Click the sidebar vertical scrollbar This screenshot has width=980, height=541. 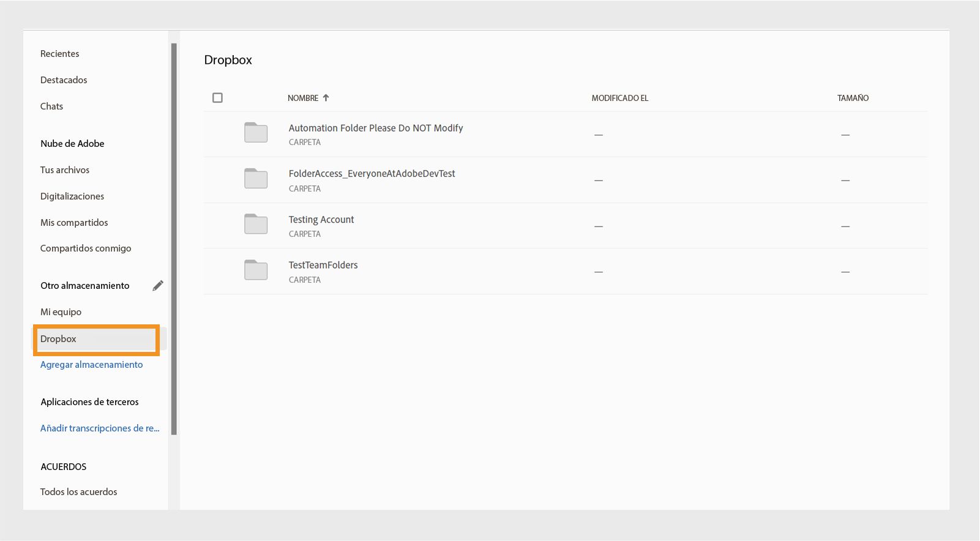(174, 239)
